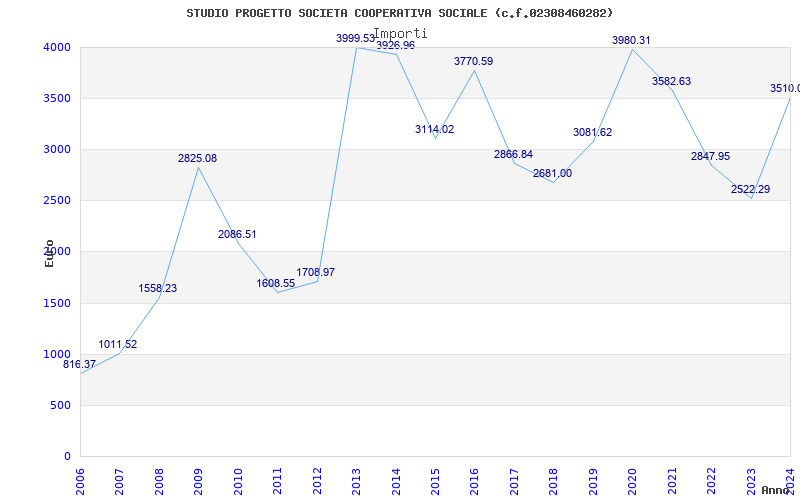The height and width of the screenshot is (500, 800).
Task: Select the data label 3980.31
Action: coord(631,40)
